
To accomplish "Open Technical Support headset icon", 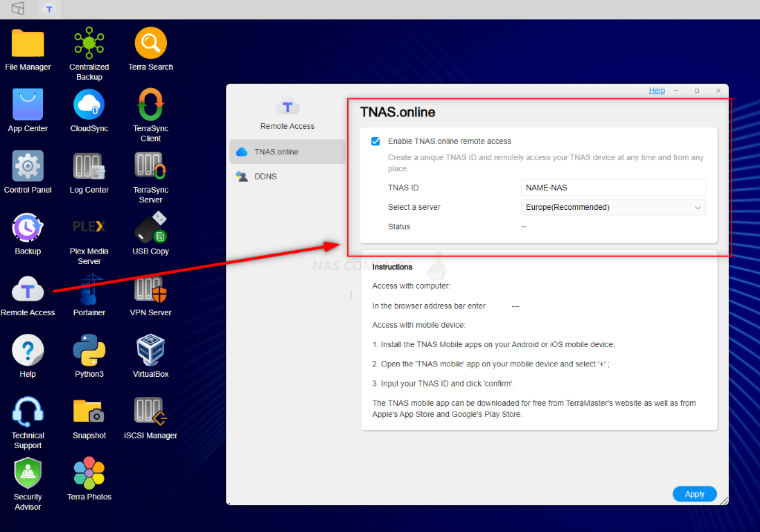I will pos(28,411).
